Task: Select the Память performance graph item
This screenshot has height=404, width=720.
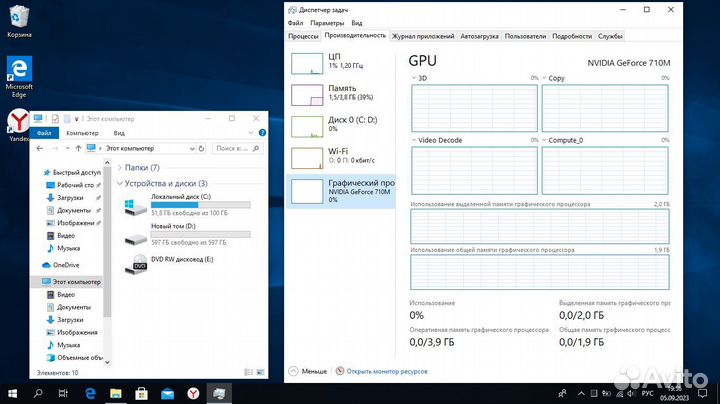Action: click(x=340, y=94)
